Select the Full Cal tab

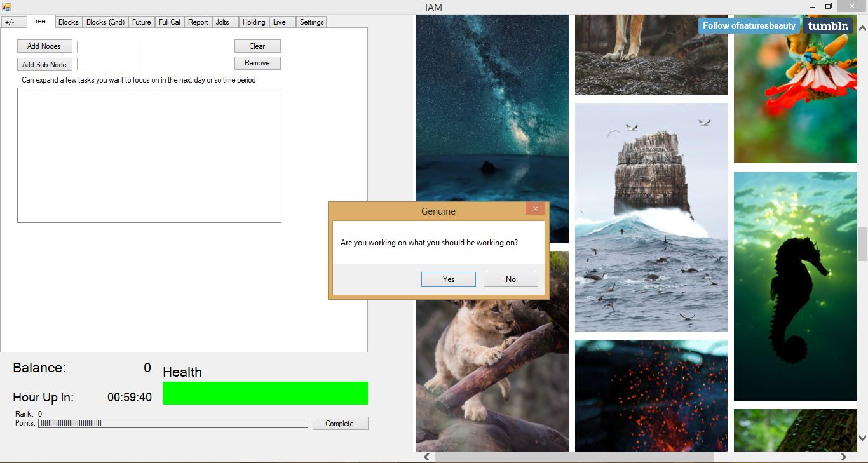(169, 22)
